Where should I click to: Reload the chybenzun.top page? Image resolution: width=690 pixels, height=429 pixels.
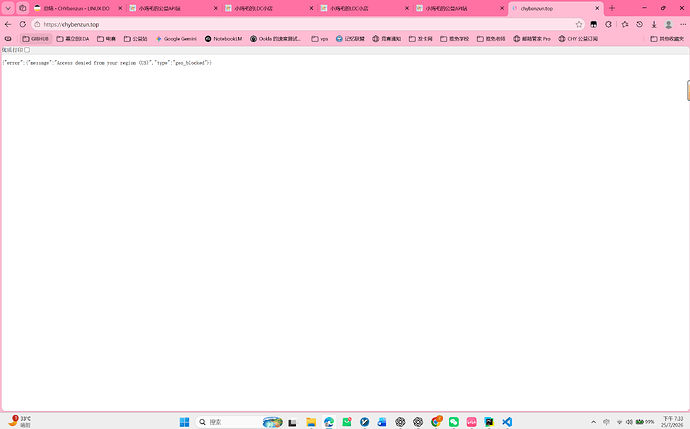[23, 25]
